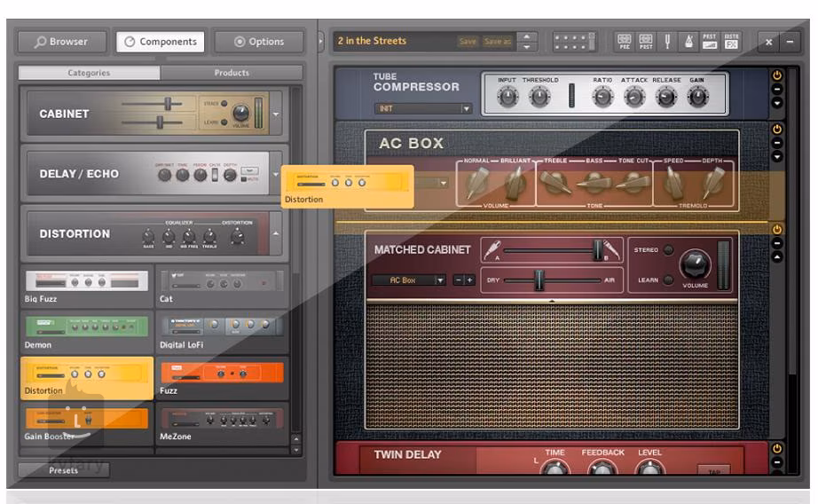The width and height of the screenshot is (818, 504).
Task: Click the metronome icon in toolbar
Action: 687,42
